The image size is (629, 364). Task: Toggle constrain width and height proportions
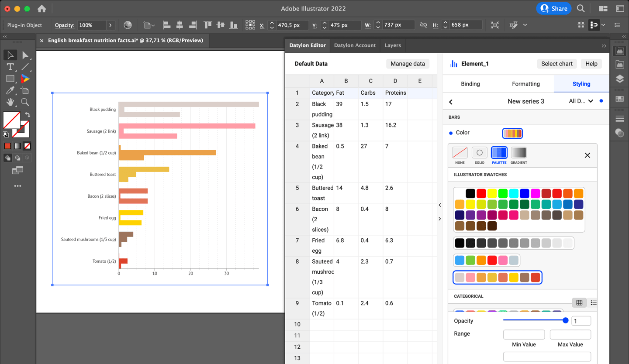(423, 25)
